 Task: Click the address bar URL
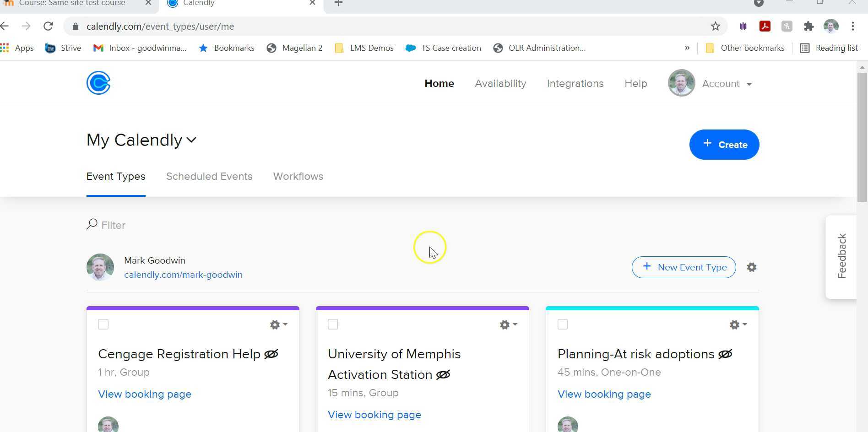[x=160, y=27]
